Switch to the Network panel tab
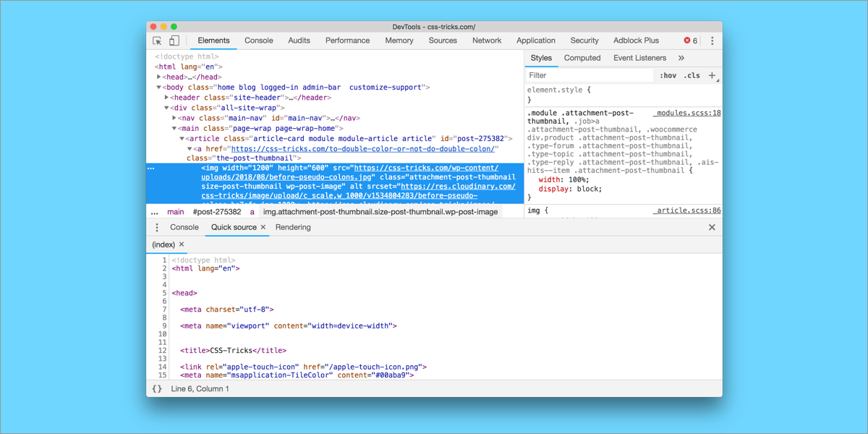 [x=487, y=41]
